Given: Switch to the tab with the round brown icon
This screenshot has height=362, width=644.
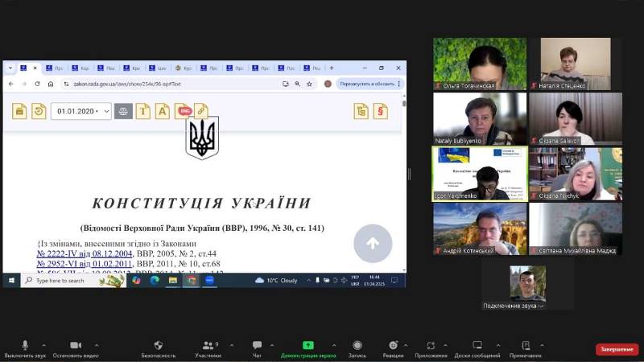Looking at the screenshot, I should [x=184, y=68].
